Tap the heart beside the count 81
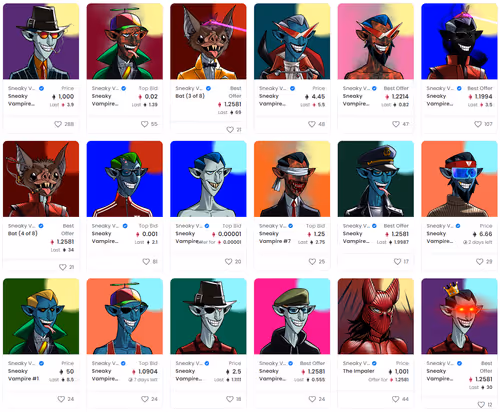The height and width of the screenshot is (412, 500). [x=146, y=262]
